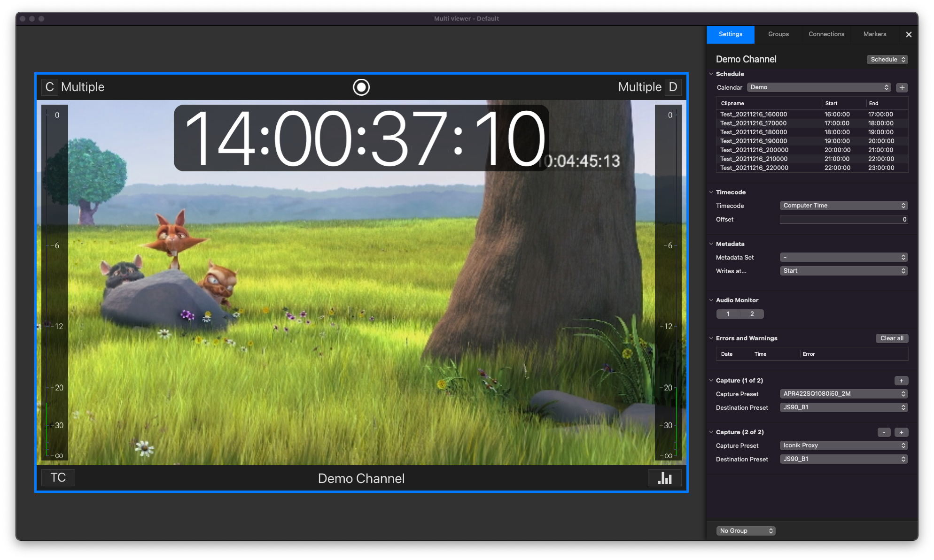Viewport: 934px width, 560px height.
Task: Click the C source button
Action: 49,87
